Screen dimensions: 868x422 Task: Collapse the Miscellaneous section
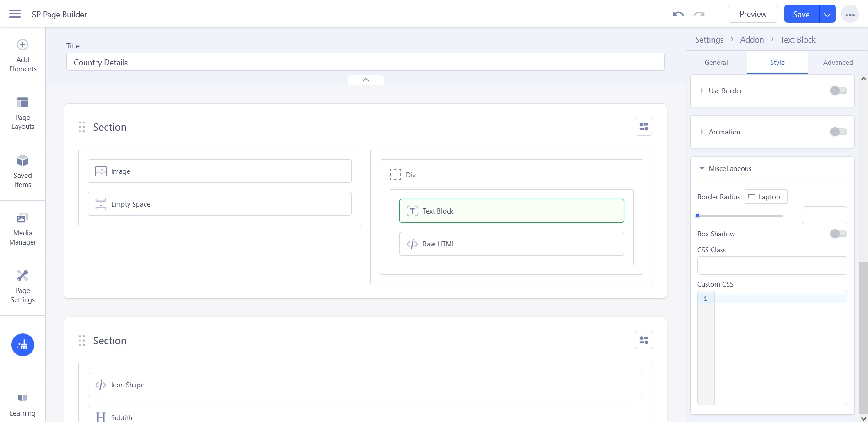pyautogui.click(x=702, y=168)
